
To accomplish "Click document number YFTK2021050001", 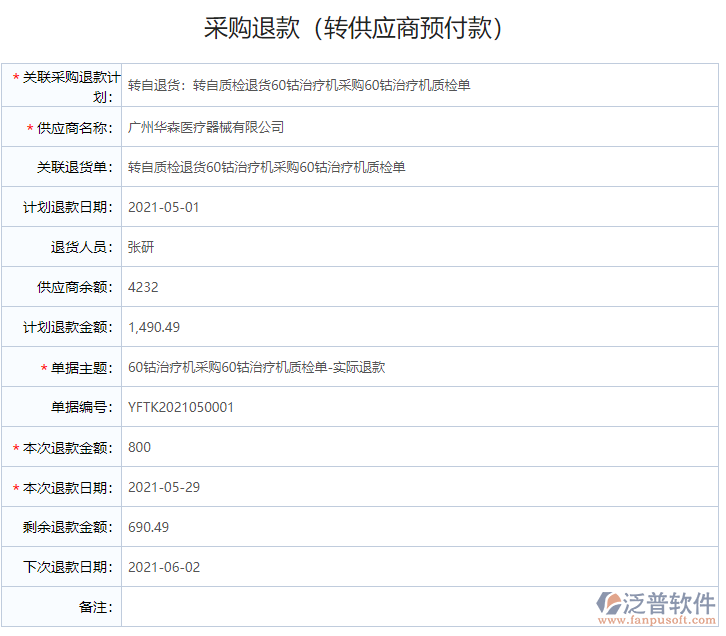I will click(181, 407).
